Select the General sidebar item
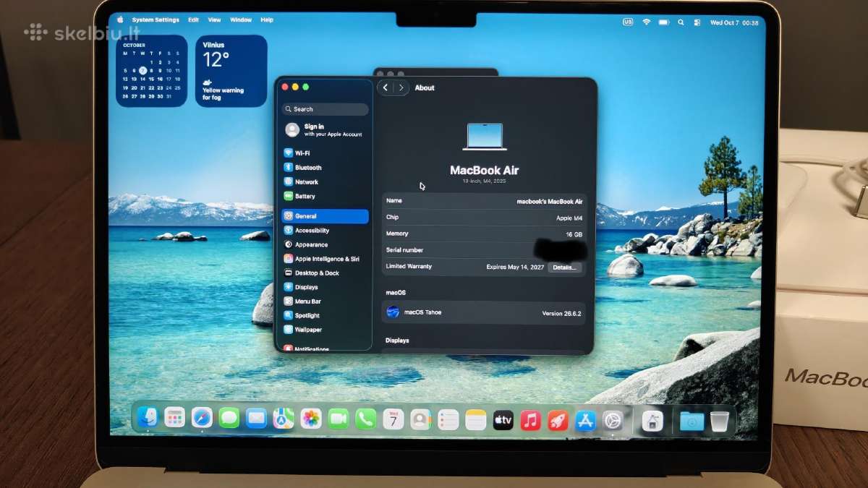868x488 pixels. 325,216
